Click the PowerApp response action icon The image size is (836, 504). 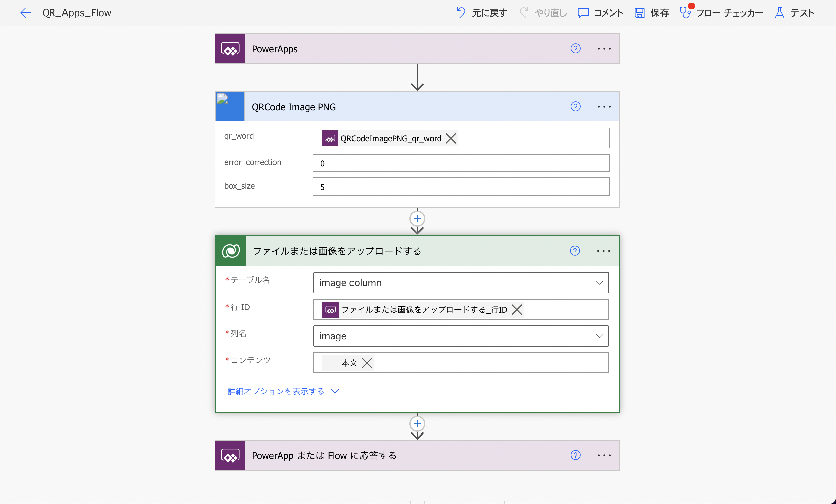(230, 456)
